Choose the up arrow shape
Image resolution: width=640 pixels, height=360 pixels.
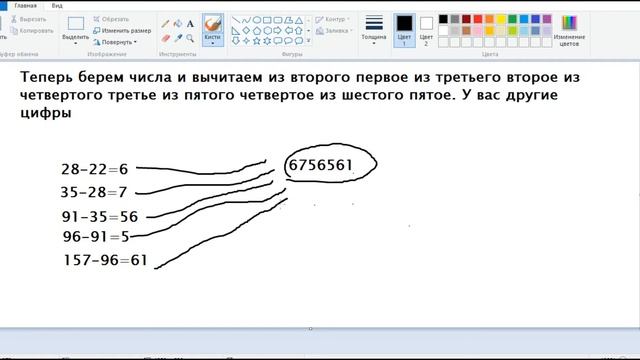[x=299, y=30]
